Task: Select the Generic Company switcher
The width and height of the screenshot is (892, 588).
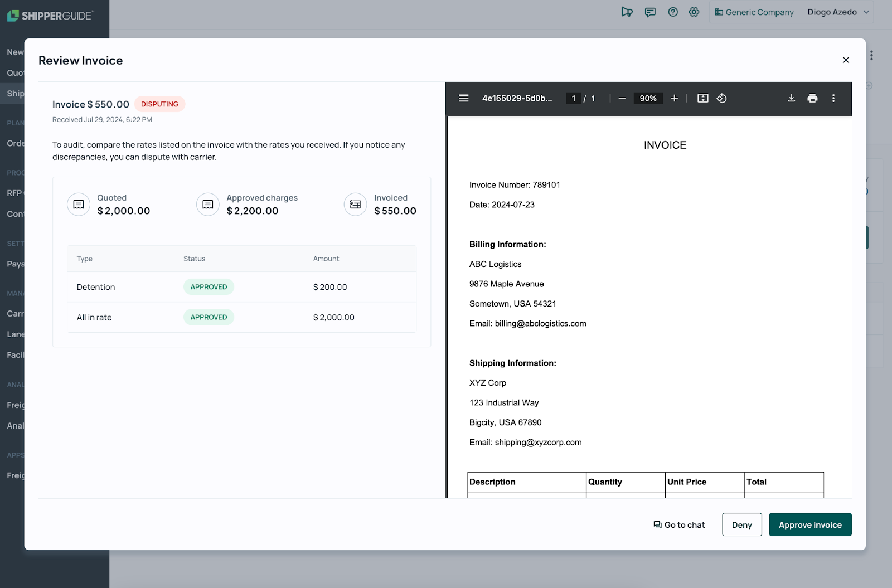Action: point(754,12)
